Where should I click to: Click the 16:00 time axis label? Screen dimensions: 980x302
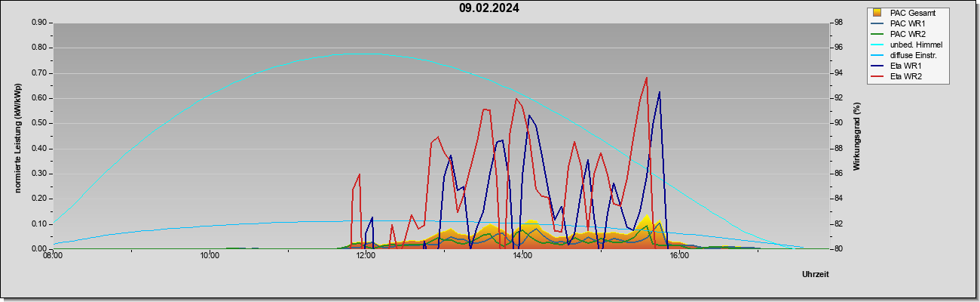click(679, 255)
